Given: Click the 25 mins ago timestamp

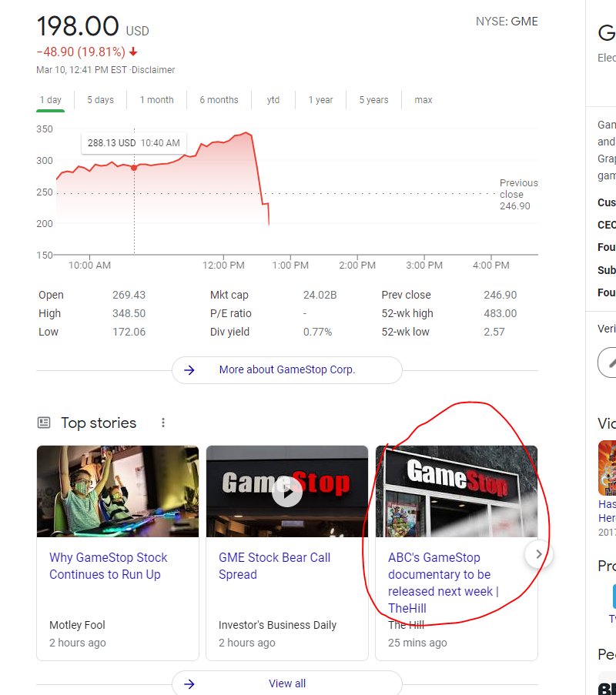Looking at the screenshot, I should pos(417,643).
